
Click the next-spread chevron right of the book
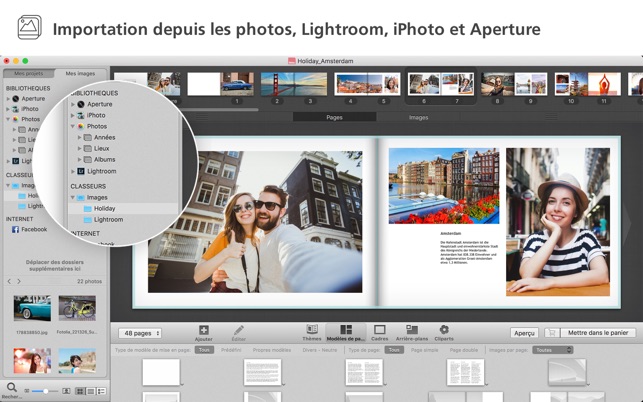[627, 224]
